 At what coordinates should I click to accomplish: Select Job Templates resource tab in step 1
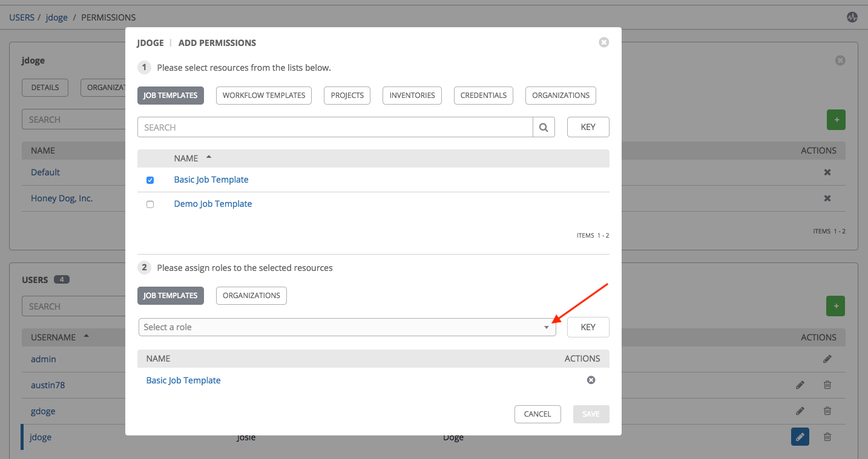tap(171, 96)
